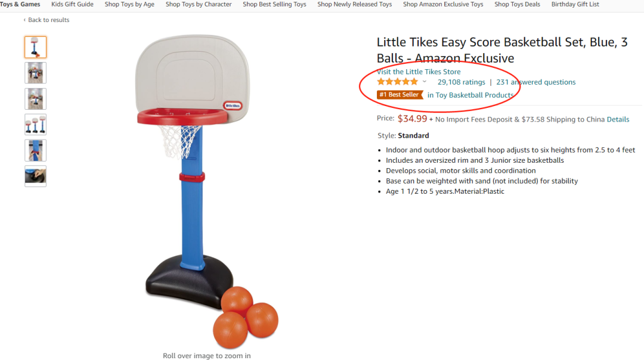Select the first product thumbnail
The width and height of the screenshot is (644, 360).
click(x=35, y=47)
